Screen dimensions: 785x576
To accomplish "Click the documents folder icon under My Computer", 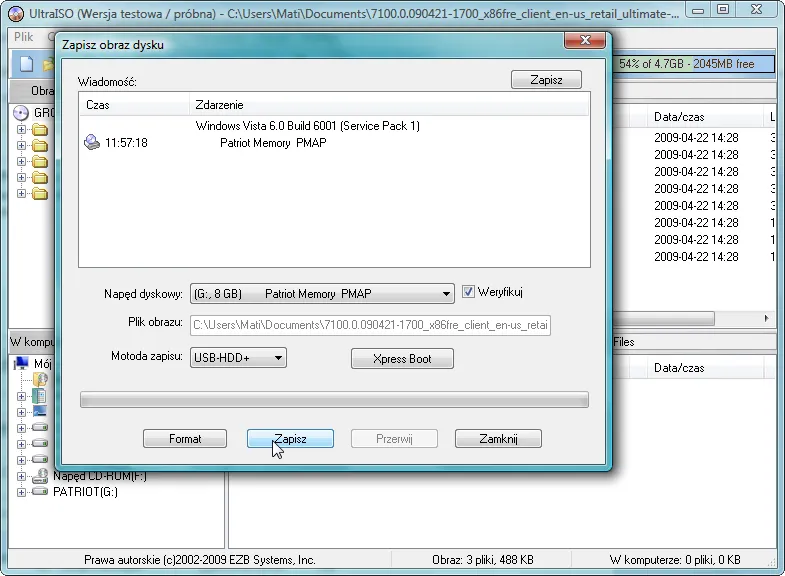I will pos(40,380).
